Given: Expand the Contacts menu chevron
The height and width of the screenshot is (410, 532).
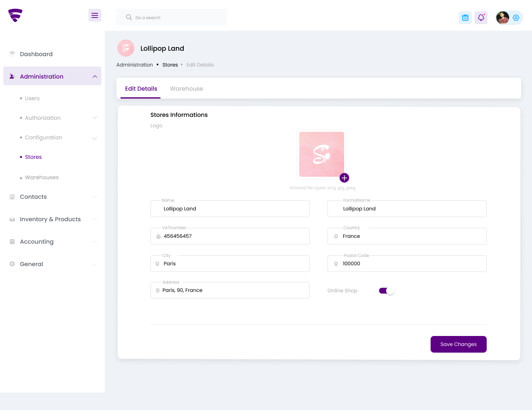Looking at the screenshot, I should (95, 197).
